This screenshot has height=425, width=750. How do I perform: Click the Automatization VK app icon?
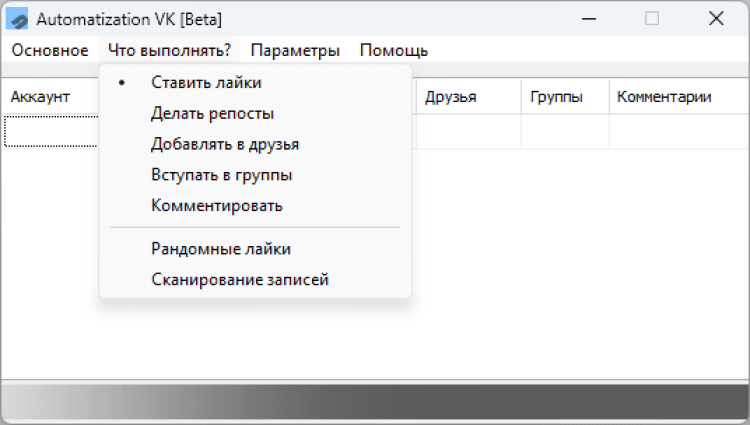tap(17, 19)
